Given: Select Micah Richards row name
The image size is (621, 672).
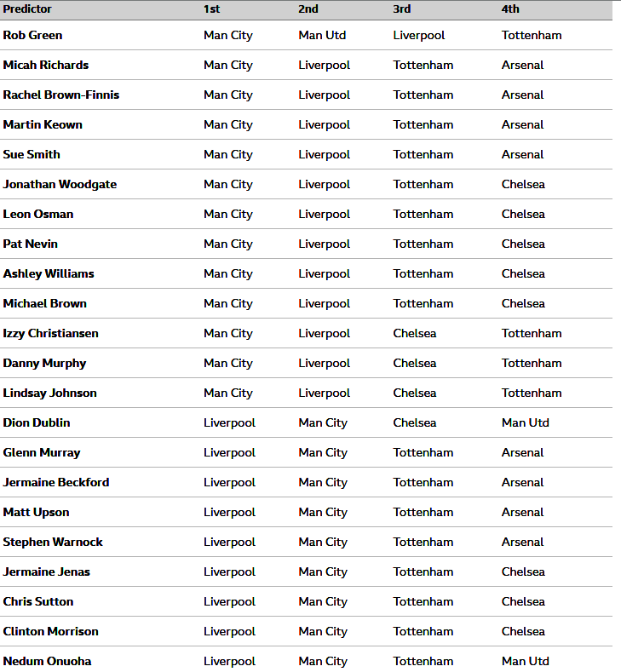Looking at the screenshot, I should pos(46,65).
